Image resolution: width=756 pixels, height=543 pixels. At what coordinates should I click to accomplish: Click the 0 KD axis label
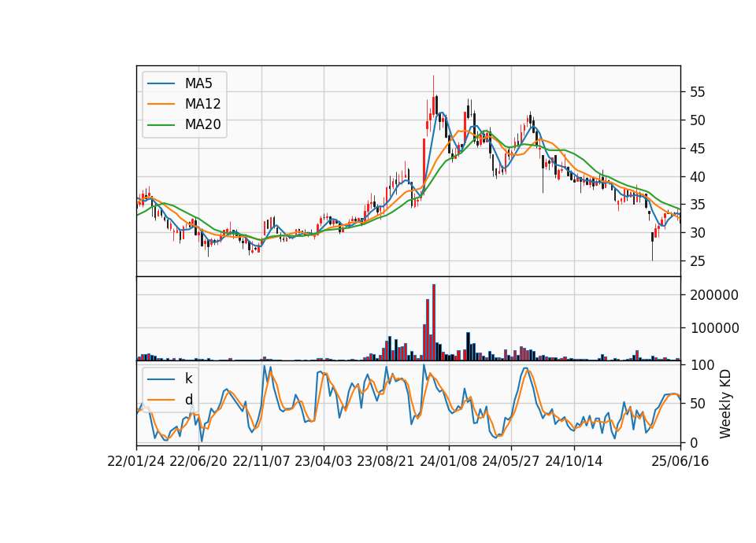tap(694, 442)
